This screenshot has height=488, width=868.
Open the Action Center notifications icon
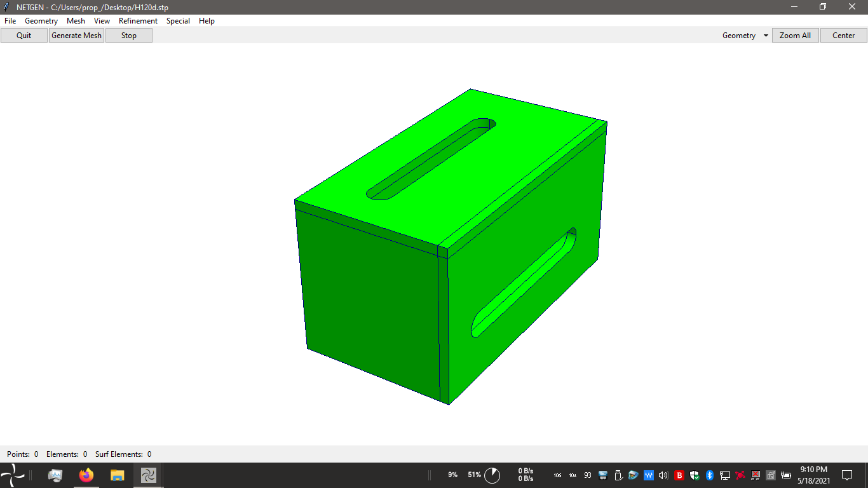[x=847, y=475]
